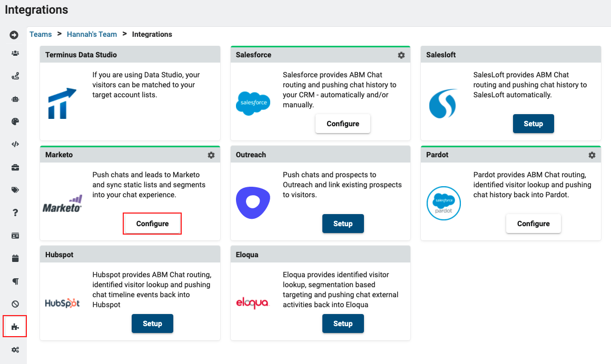Click 'Eloqua provides identified visitor' description
This screenshot has width=611, height=364.
(x=341, y=290)
